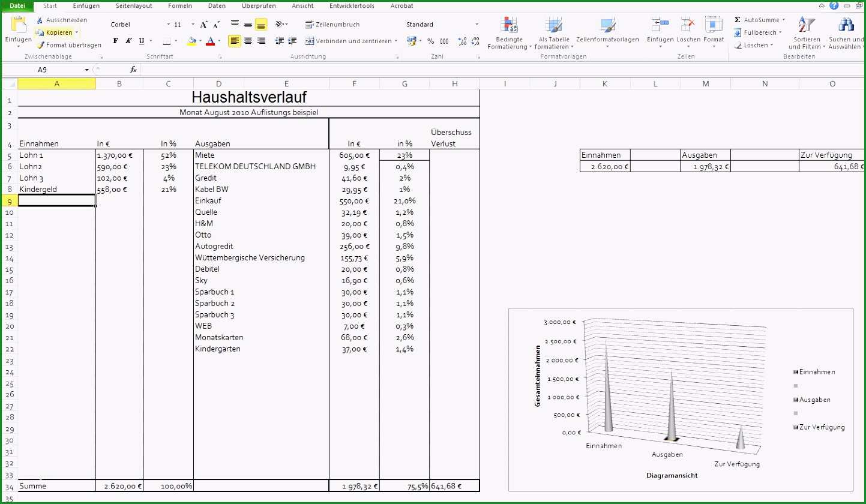Click the Löschen cells icon in Zellen group
Screen dimensions: 866x504
pos(688,25)
